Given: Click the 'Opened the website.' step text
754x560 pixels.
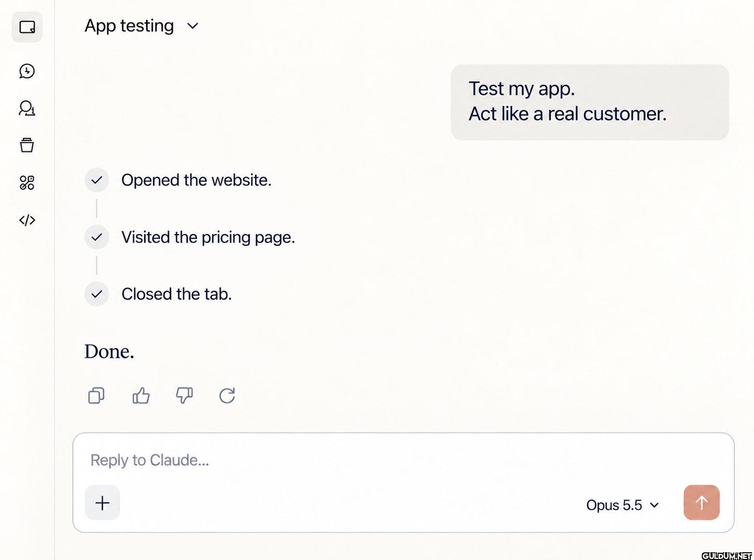Looking at the screenshot, I should tap(196, 180).
